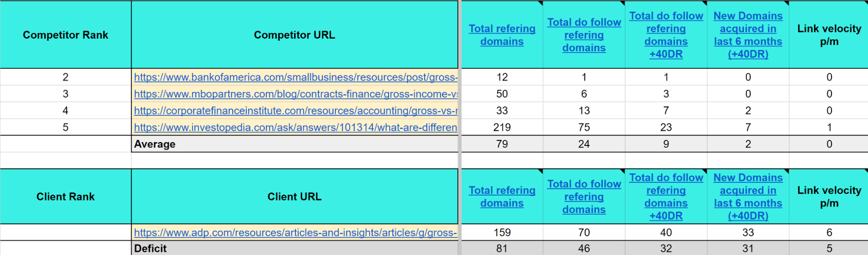Open the Investopedia competitor link
The width and height of the screenshot is (868, 255).
(295, 128)
